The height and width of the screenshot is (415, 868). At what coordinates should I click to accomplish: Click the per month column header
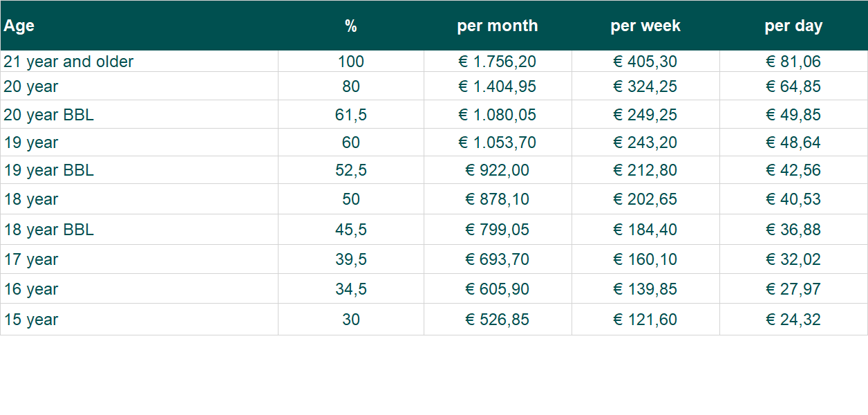497,26
